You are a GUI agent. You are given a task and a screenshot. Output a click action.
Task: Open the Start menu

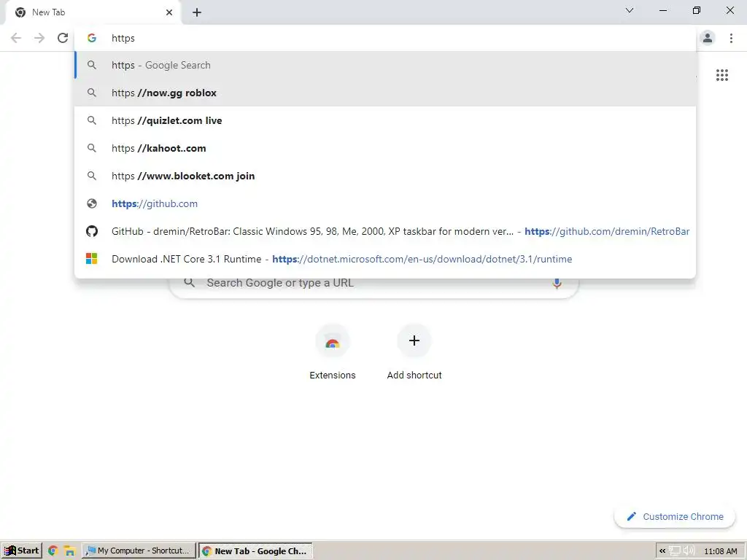click(x=21, y=551)
